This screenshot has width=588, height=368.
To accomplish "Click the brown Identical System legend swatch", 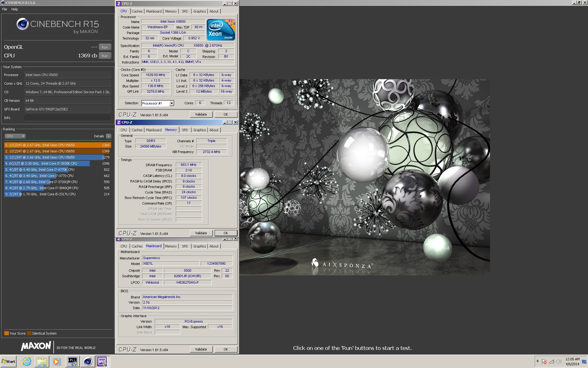I will (29, 333).
